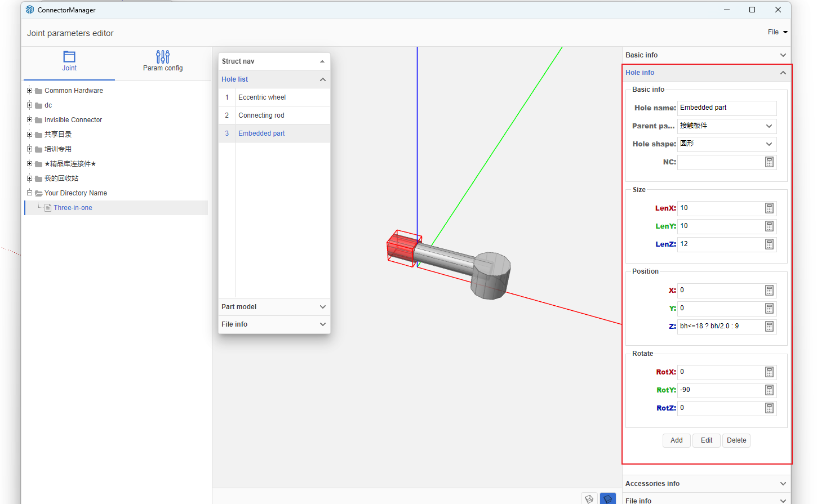Click the Add button

[x=676, y=440]
